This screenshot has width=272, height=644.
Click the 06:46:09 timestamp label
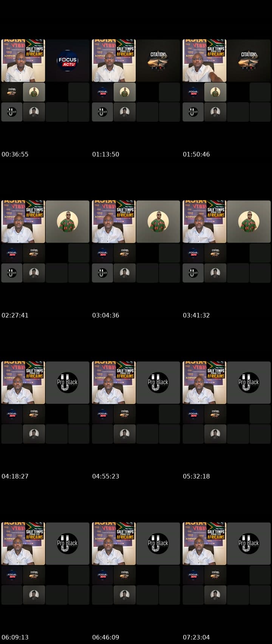pyautogui.click(x=106, y=637)
